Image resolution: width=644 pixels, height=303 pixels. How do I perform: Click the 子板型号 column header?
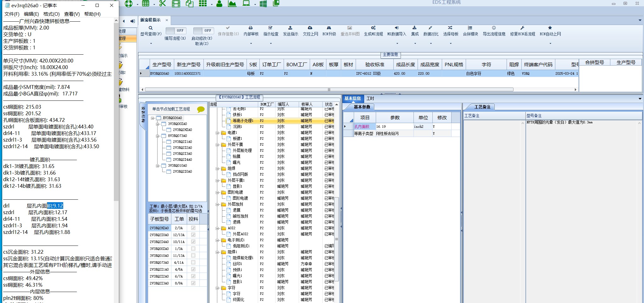pyautogui.click(x=159, y=219)
